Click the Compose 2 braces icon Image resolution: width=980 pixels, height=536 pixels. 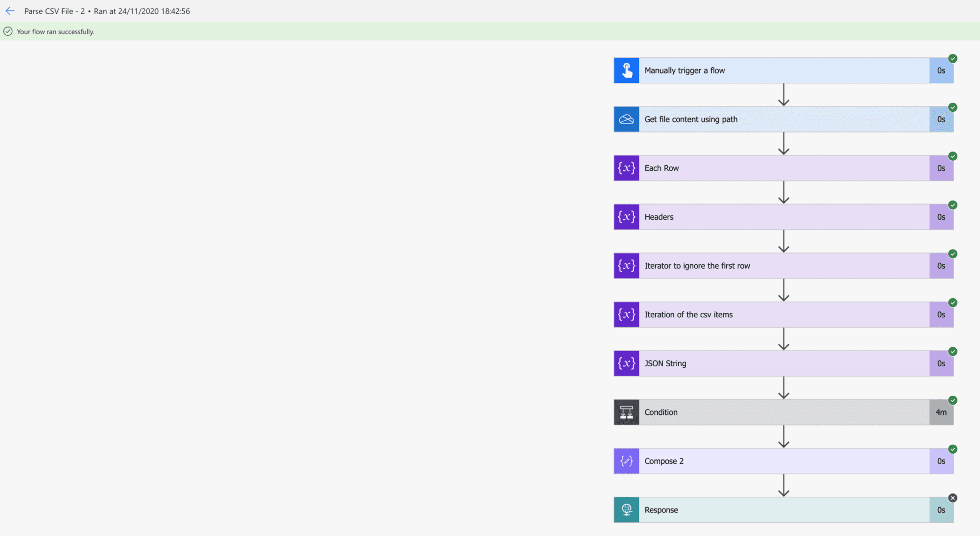click(626, 461)
